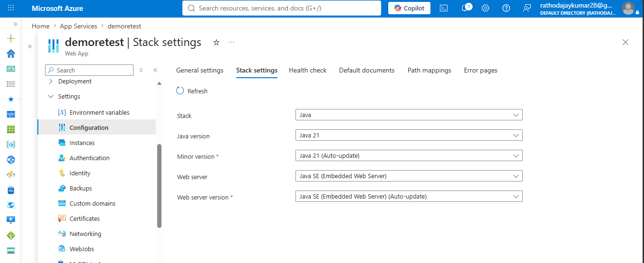644x263 pixels.
Task: Open Cloud Shell from the top bar
Action: pyautogui.click(x=444, y=8)
